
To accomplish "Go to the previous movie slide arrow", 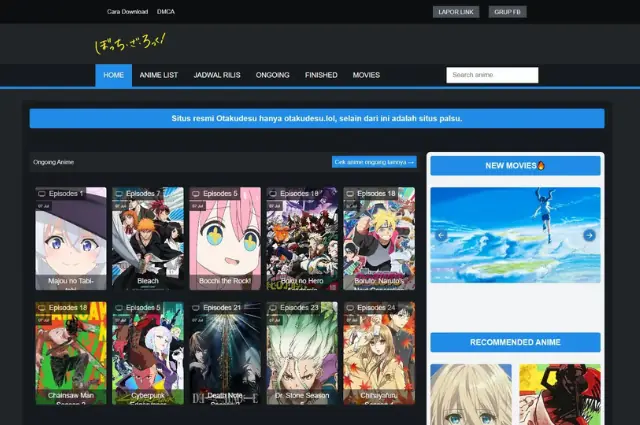I will tap(441, 236).
